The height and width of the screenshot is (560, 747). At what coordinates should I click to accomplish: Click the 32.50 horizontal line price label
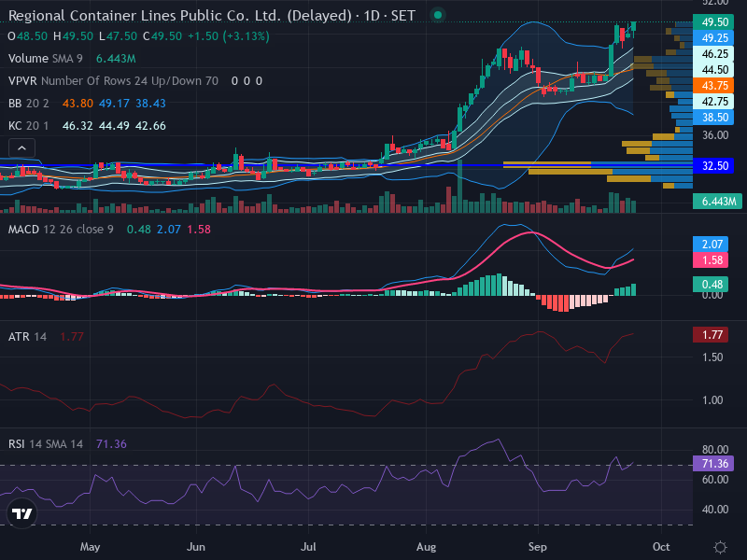point(713,166)
